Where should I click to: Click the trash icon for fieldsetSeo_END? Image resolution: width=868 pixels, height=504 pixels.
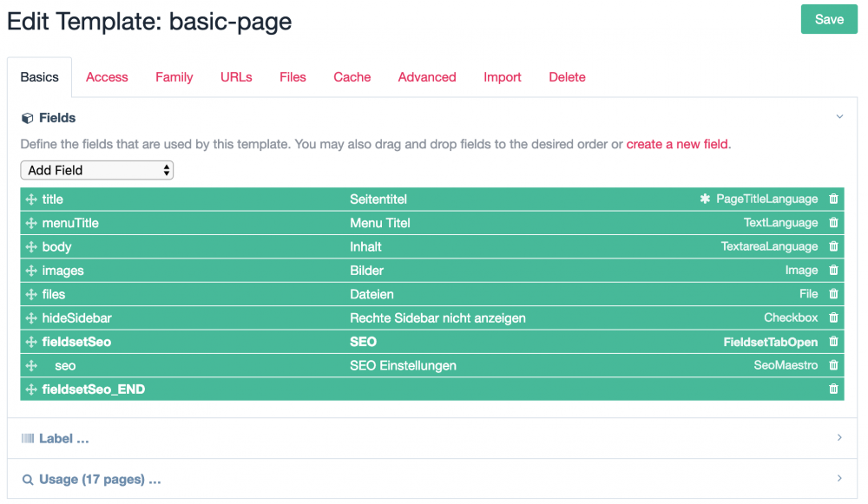coord(833,389)
